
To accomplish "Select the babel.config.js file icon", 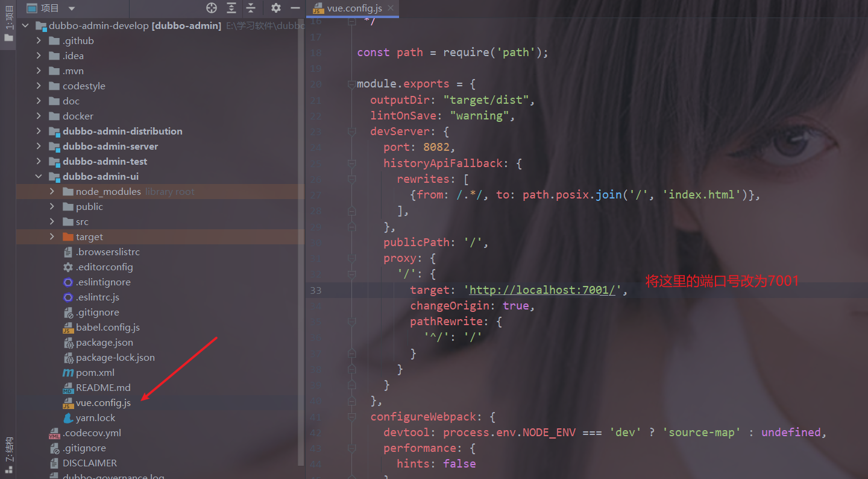I will [x=68, y=328].
